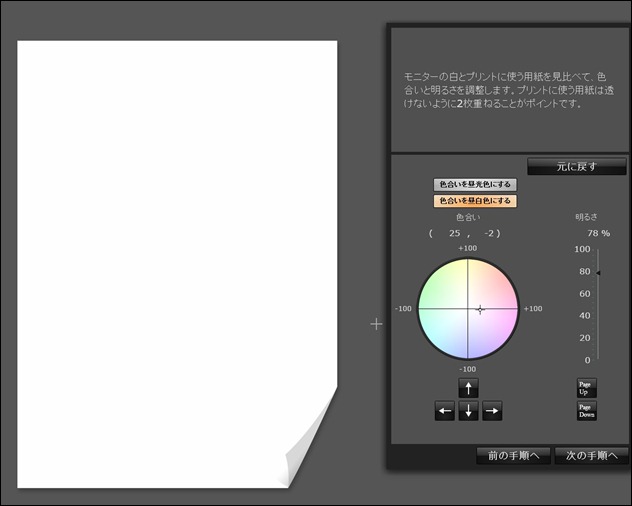
Task: Select 色合いを昼白色にする neutral white option
Action: pos(475,201)
